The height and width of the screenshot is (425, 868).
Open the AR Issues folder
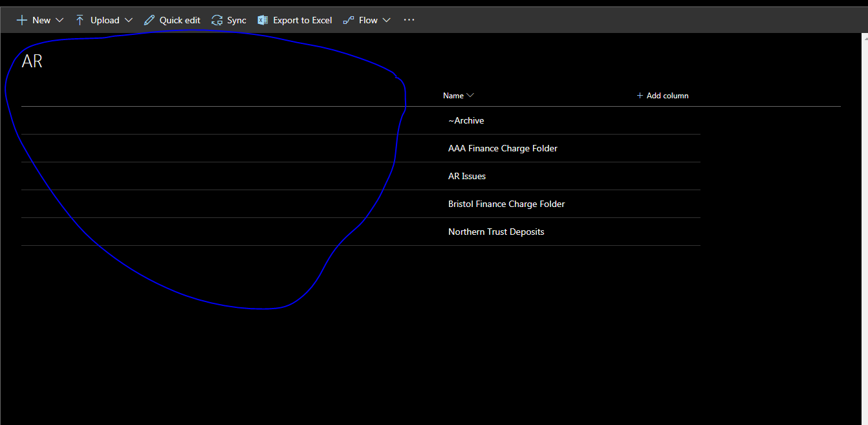(x=467, y=177)
